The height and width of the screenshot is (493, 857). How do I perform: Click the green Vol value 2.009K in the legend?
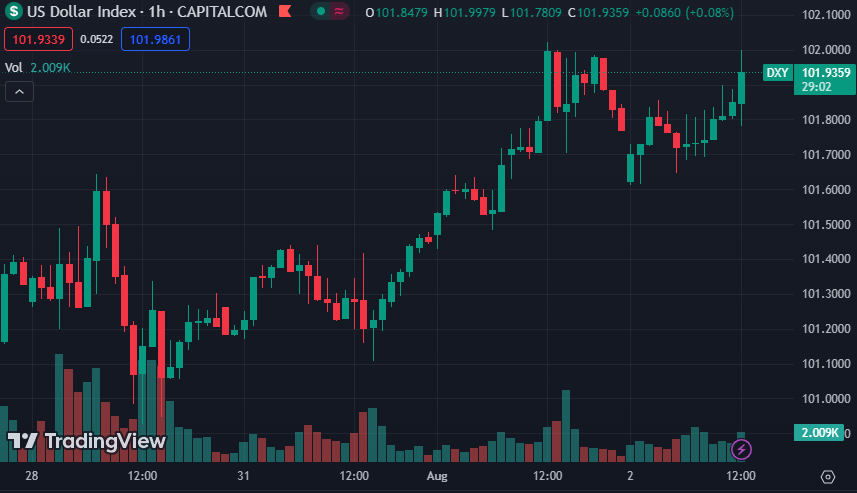(50, 67)
